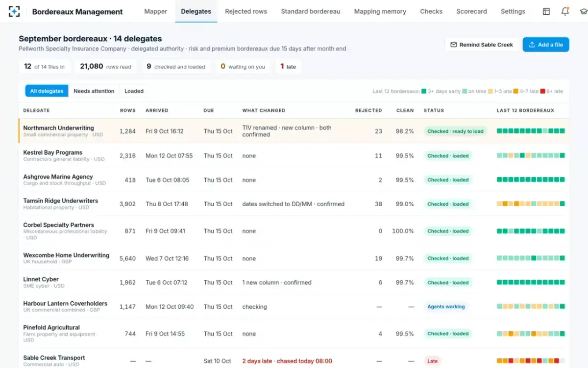The image size is (588, 368).
Task: Switch to the Mapper tab
Action: [x=156, y=11]
